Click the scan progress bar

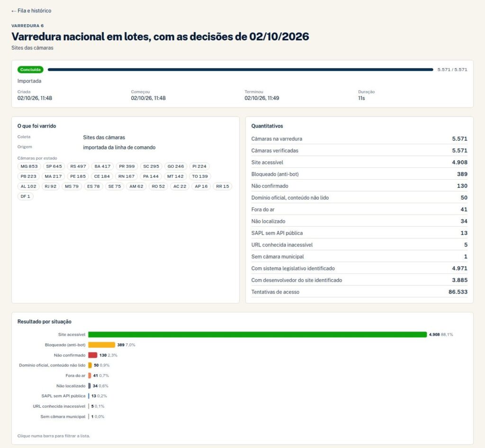tap(240, 70)
